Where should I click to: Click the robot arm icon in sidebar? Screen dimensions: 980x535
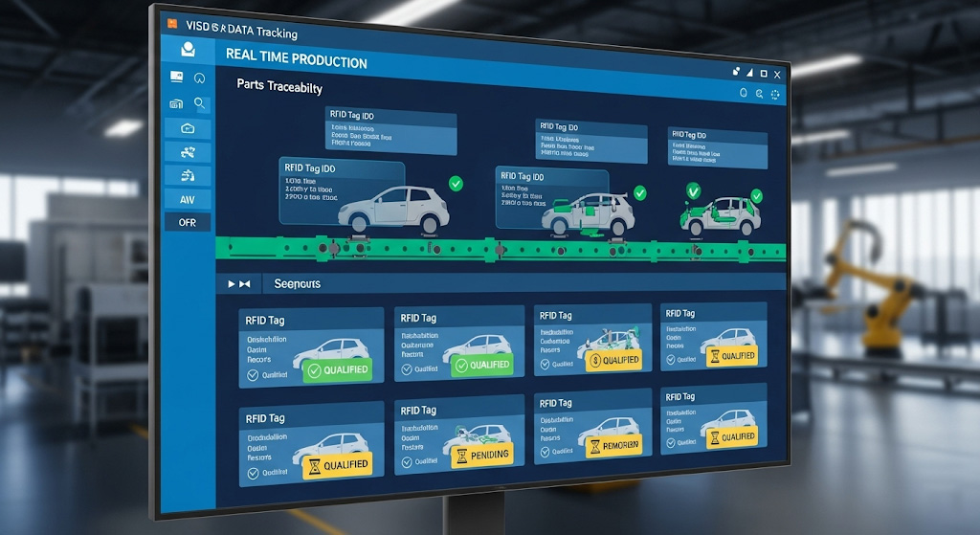point(188,175)
